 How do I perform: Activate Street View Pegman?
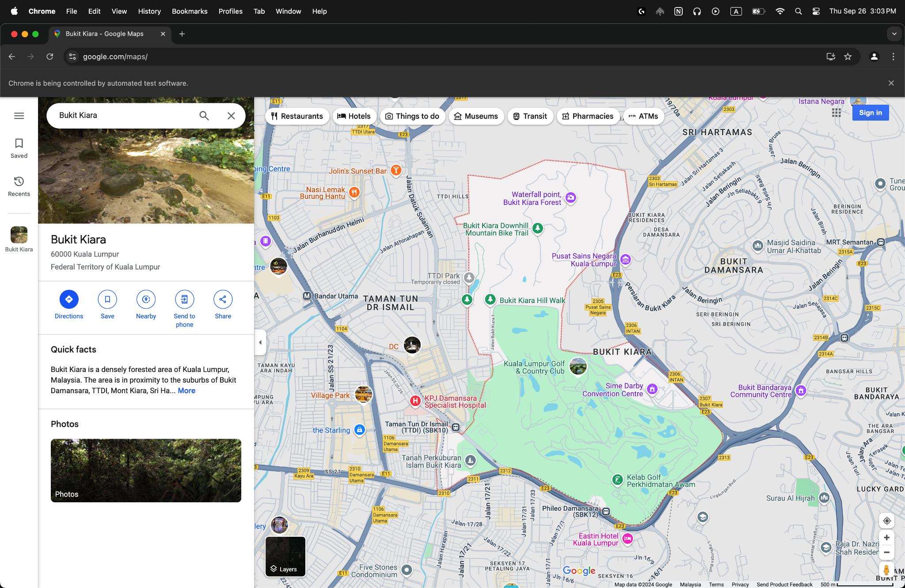click(886, 570)
